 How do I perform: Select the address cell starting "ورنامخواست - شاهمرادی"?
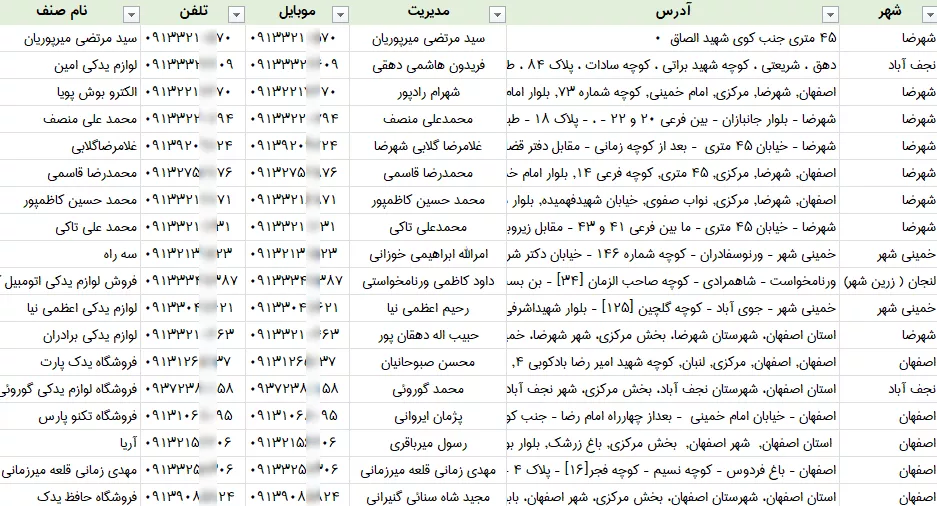673,281
